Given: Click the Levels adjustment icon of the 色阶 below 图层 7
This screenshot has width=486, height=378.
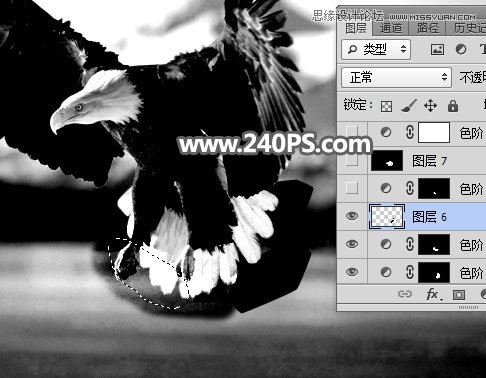Looking at the screenshot, I should [386, 188].
